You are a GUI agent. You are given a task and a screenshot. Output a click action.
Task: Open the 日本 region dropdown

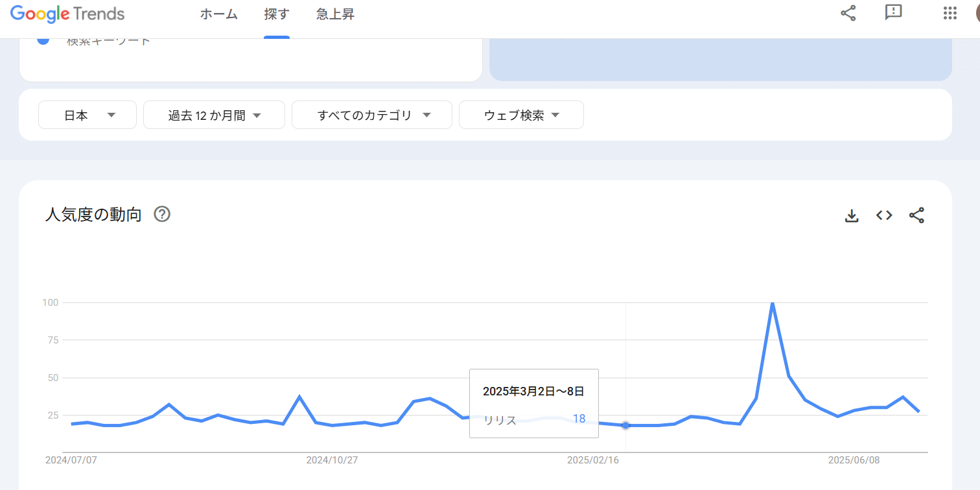[x=87, y=115]
